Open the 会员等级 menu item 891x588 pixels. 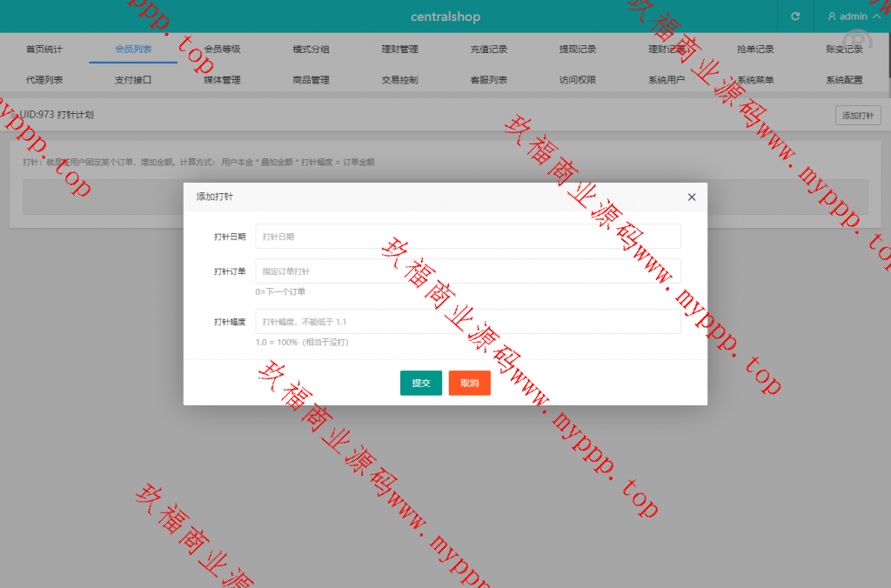pyautogui.click(x=222, y=50)
